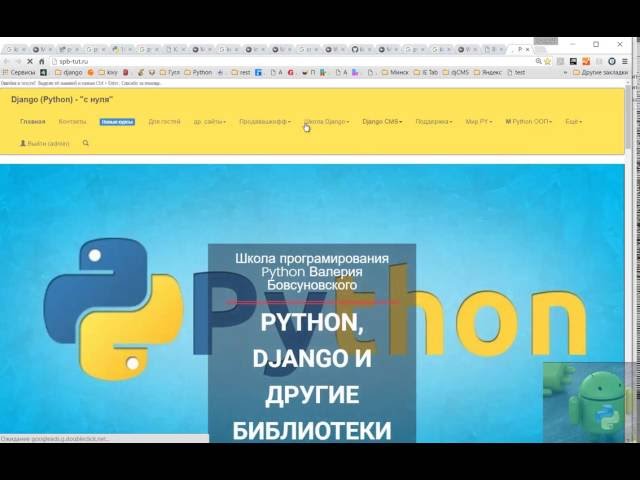Open the dark green bookmark icon after Сервисы
Screen dimensions: 640x480
click(43, 72)
